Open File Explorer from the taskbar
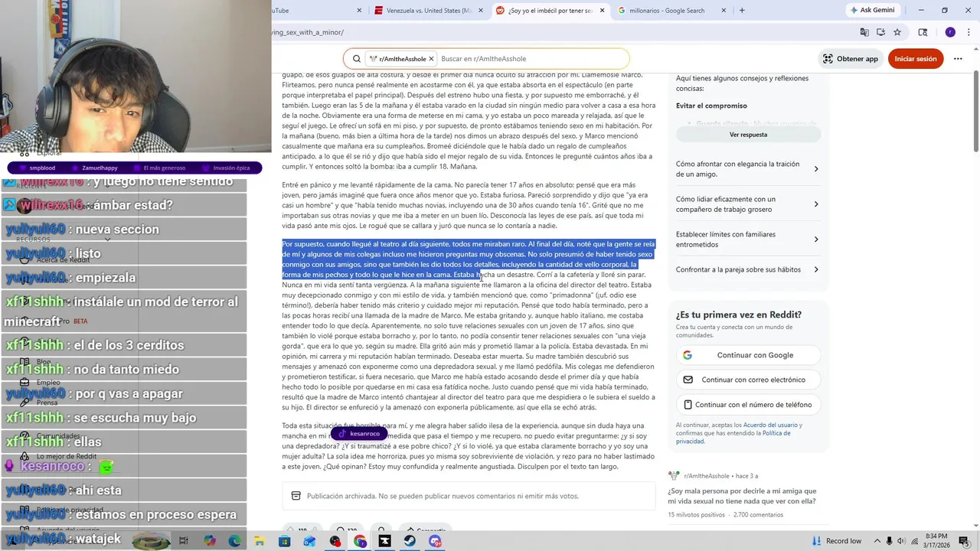Image resolution: width=980 pixels, height=551 pixels. pos(260,541)
